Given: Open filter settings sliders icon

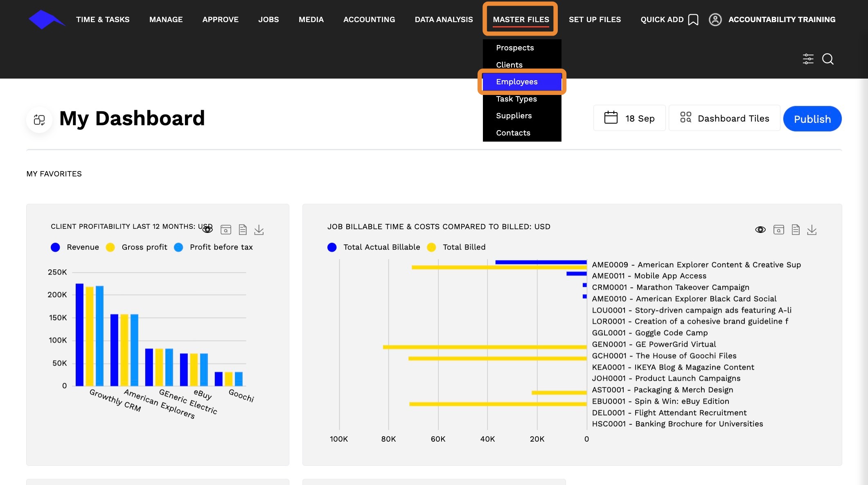Looking at the screenshot, I should [808, 59].
